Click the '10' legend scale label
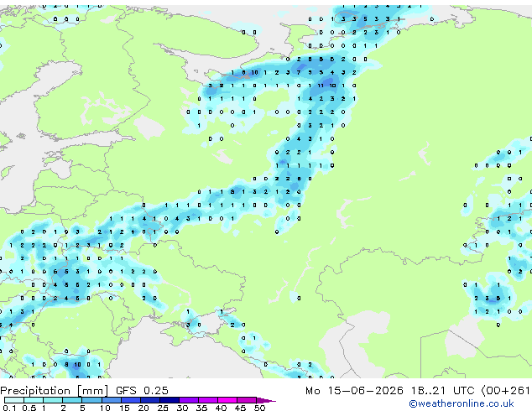Image resolution: width=532 pixels, height=411 pixels. tap(105, 408)
